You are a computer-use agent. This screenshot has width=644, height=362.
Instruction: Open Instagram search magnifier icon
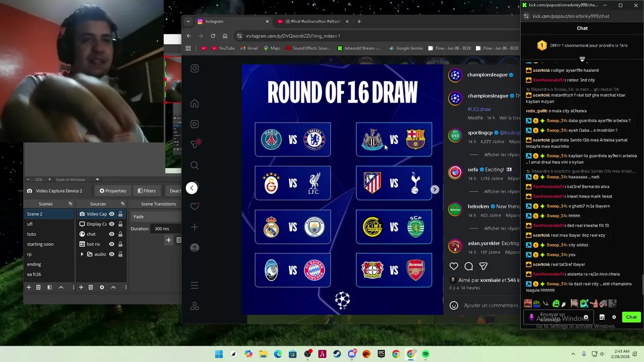(x=195, y=165)
